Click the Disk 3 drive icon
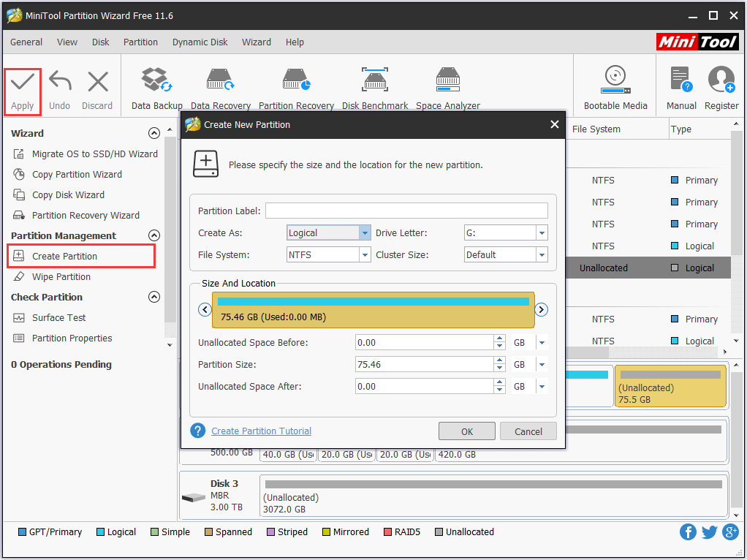Image resolution: width=747 pixels, height=560 pixels. (194, 498)
